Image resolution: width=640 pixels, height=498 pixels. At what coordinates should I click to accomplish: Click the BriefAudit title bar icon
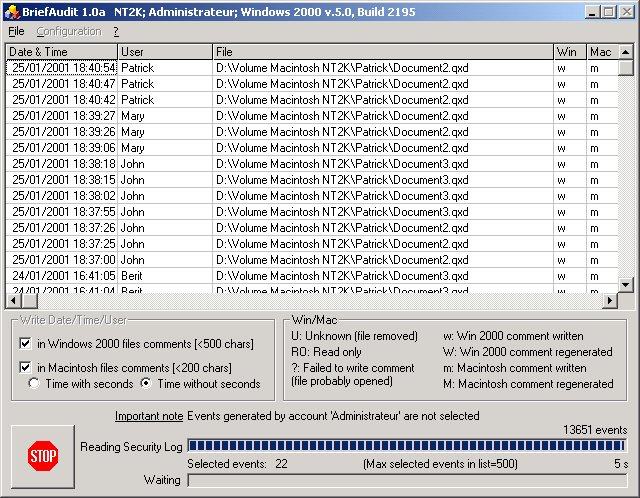(11, 11)
